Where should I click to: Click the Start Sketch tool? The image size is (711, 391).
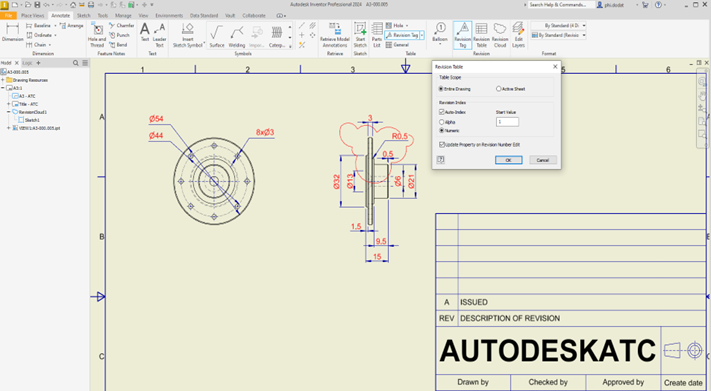[360, 35]
